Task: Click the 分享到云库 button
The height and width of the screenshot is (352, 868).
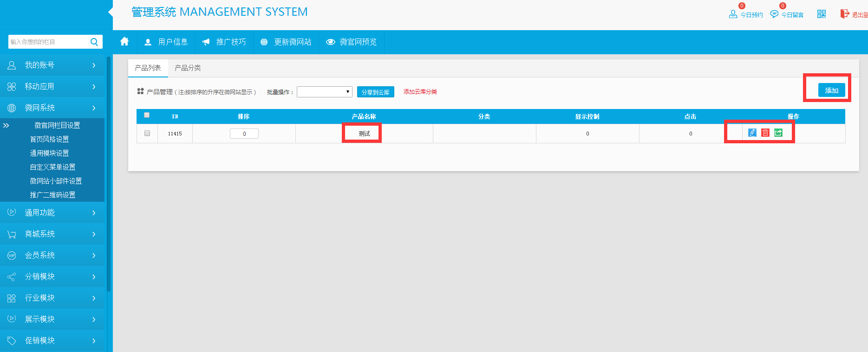Action: [375, 92]
